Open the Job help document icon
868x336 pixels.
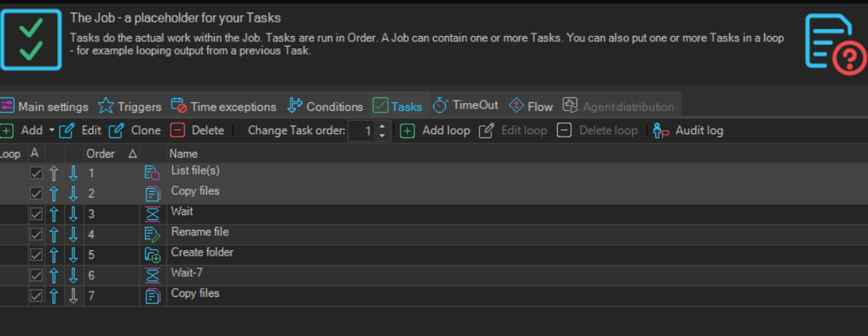(x=836, y=44)
